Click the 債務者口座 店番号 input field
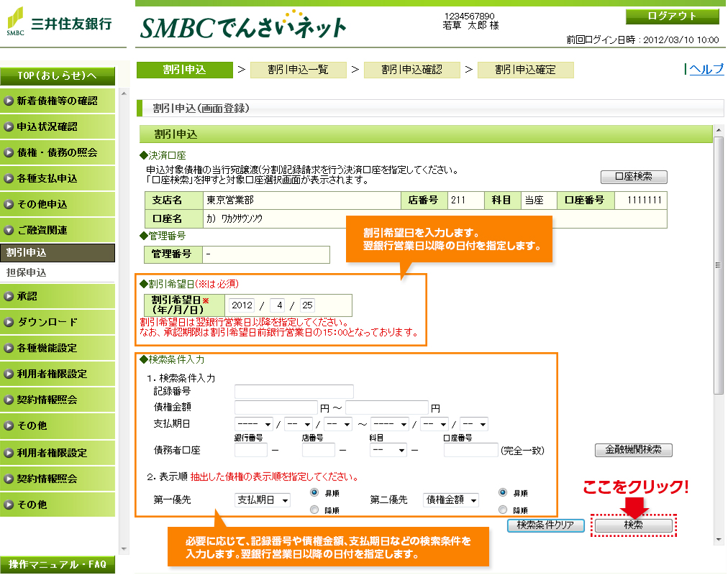The height and width of the screenshot is (575, 728). point(319,450)
